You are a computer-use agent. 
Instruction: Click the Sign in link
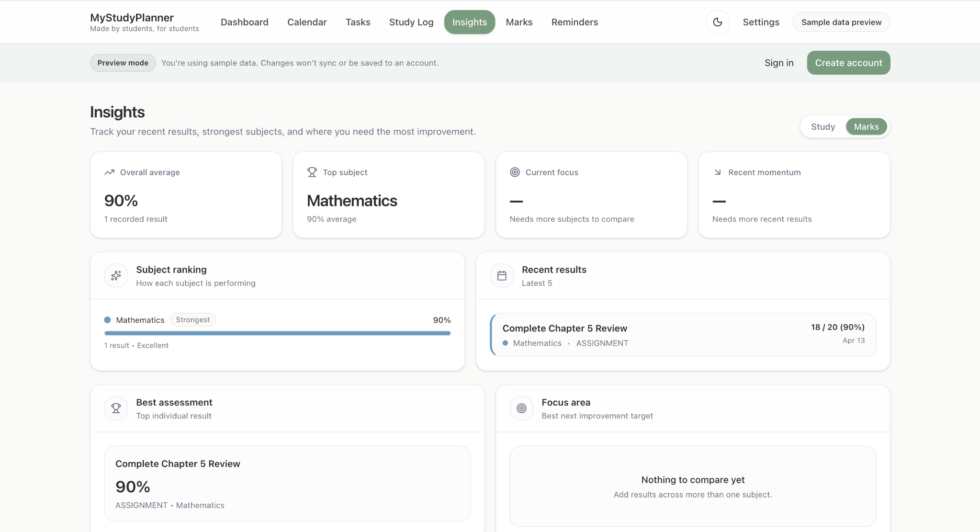[778, 63]
